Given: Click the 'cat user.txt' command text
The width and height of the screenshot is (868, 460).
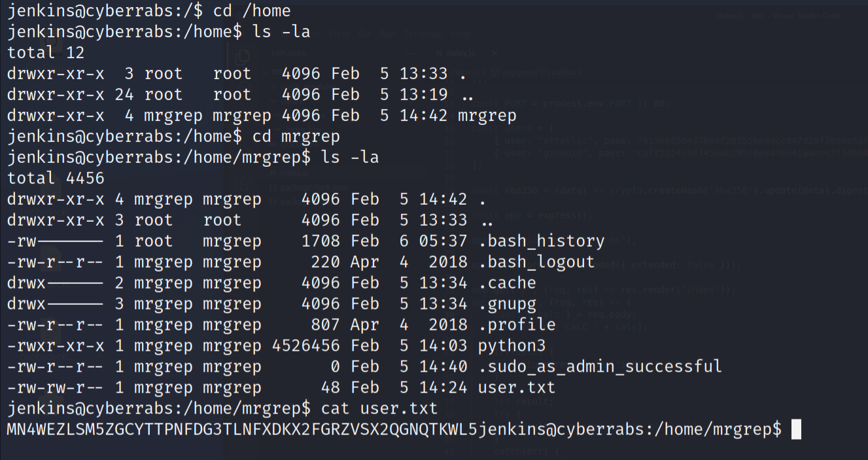Looking at the screenshot, I should 379,409.
